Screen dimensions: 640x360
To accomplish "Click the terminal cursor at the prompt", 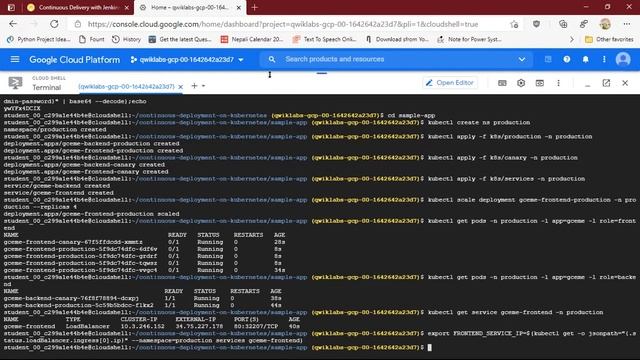I will (429, 347).
